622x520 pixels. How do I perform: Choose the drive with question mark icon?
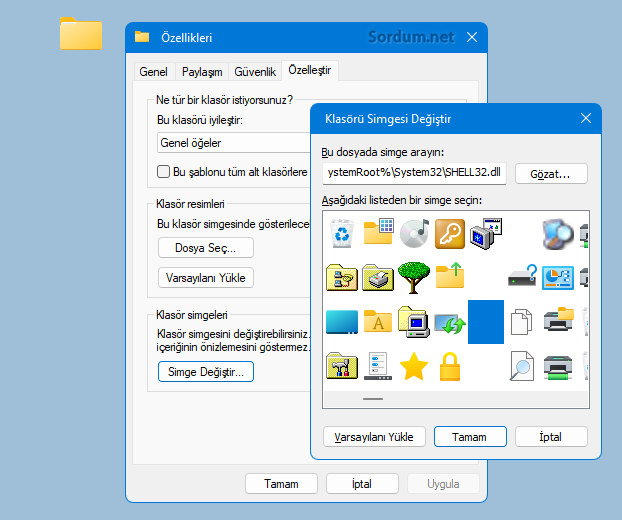pos(522,277)
